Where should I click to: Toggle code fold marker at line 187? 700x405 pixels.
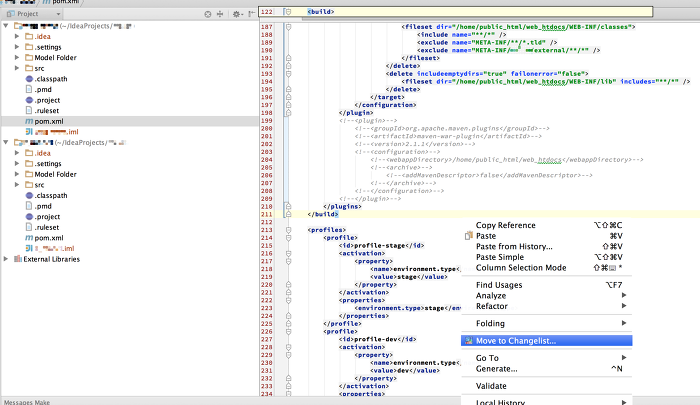[288, 27]
